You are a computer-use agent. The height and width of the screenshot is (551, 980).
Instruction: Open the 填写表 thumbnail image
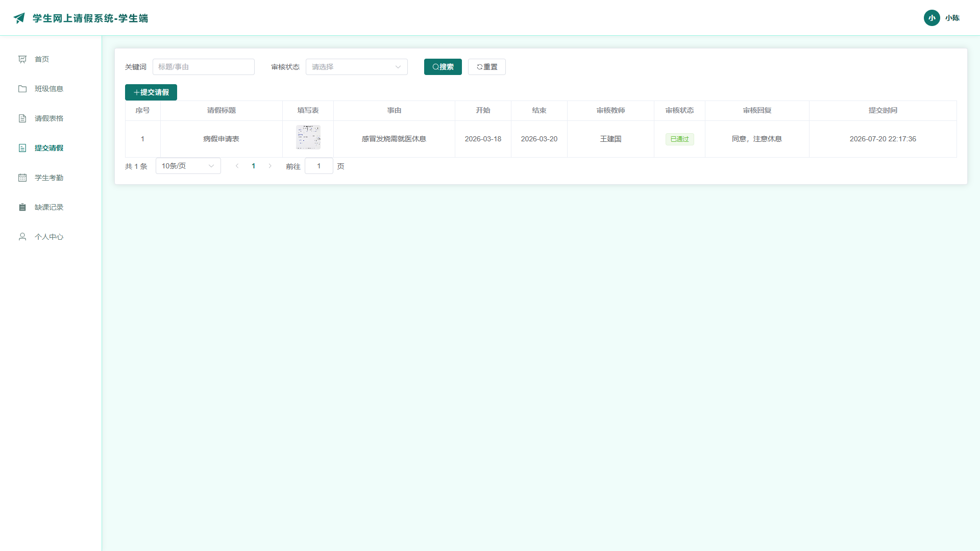(308, 137)
